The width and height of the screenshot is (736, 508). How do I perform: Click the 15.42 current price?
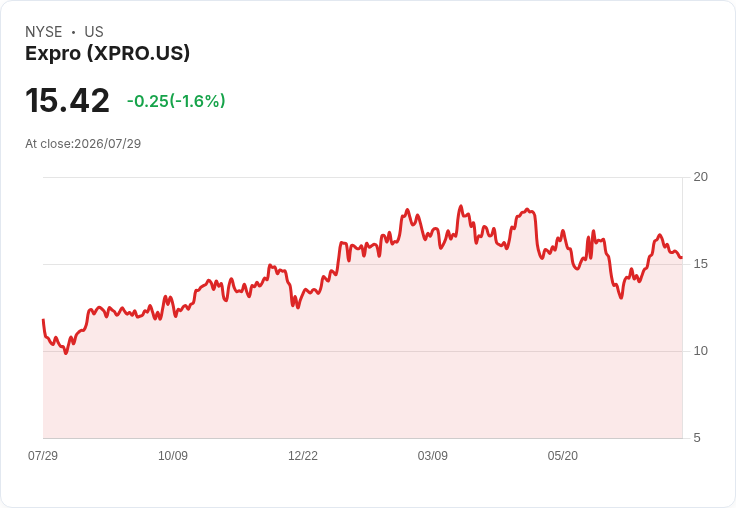pos(67,100)
